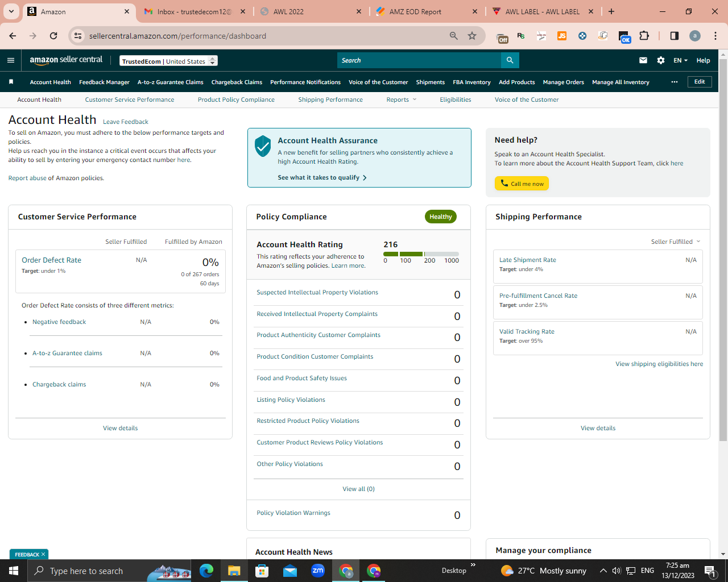728x582 pixels.
Task: Open the Chrome extensions puzzle icon
Action: [644, 36]
